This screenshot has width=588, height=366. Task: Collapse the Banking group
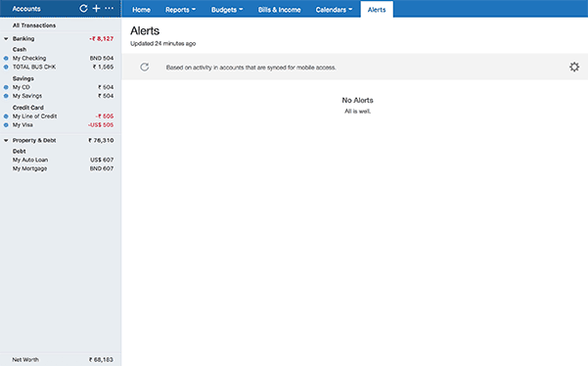click(6, 38)
